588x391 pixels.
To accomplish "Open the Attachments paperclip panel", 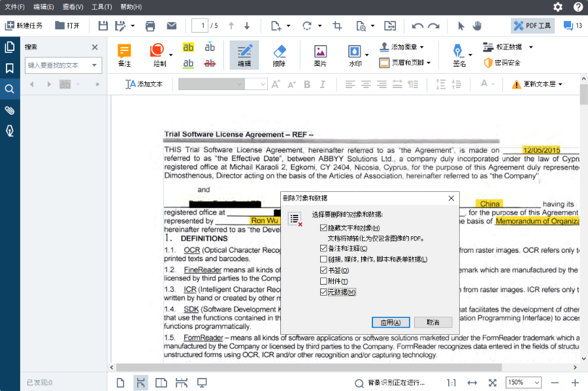I will point(10,110).
